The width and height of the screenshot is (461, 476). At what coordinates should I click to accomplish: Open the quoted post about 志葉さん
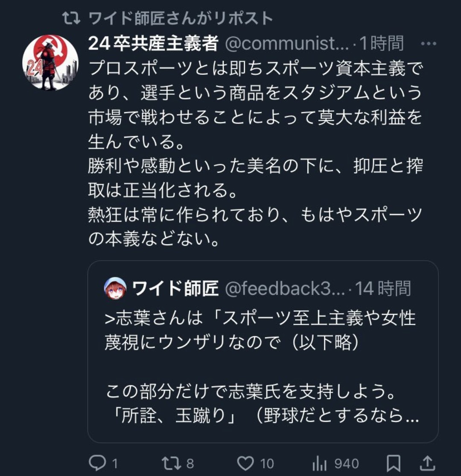coord(263,367)
